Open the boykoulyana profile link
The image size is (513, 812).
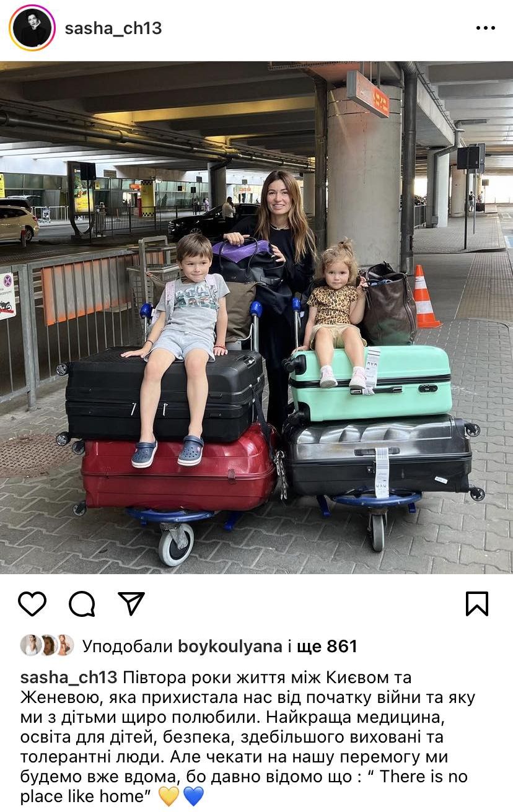pos(230,647)
